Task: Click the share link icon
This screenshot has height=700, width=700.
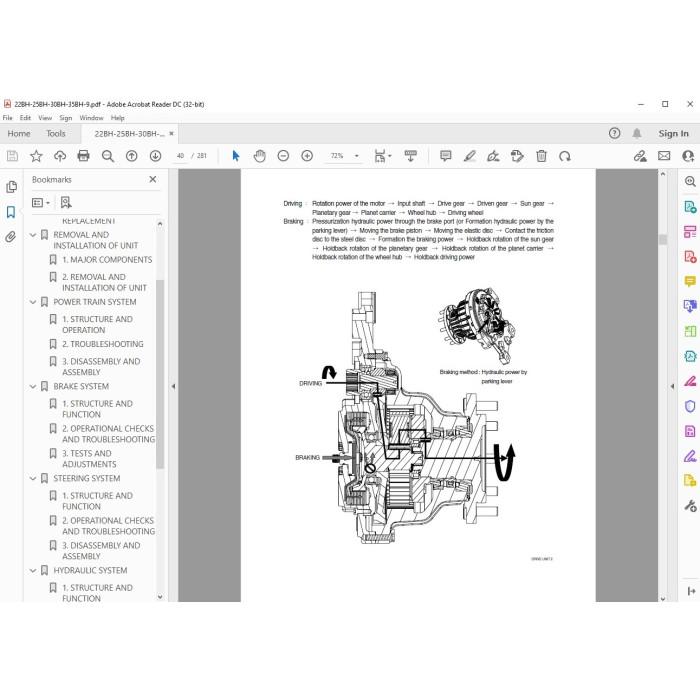Action: coord(640,156)
